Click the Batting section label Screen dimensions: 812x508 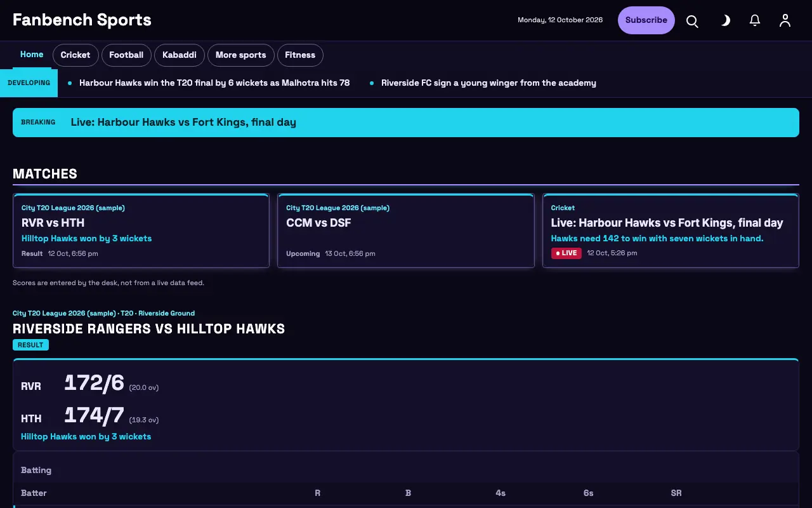[36, 471]
